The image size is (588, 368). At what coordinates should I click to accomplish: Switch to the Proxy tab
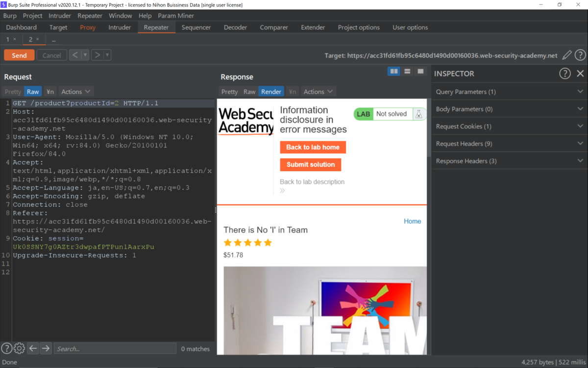pyautogui.click(x=88, y=27)
